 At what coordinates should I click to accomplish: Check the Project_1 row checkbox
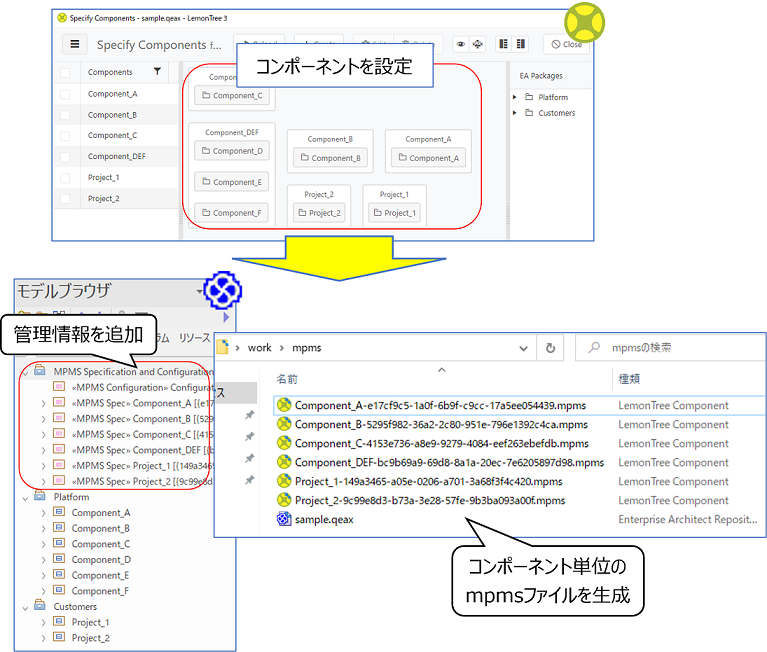65,178
